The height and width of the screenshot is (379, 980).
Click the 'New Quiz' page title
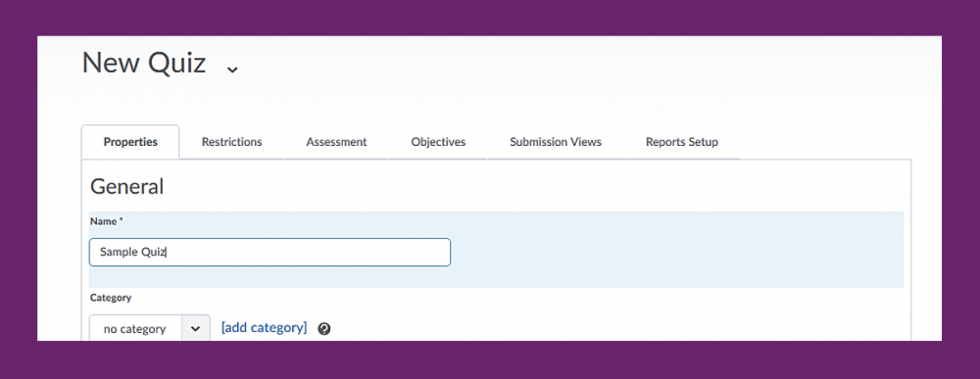(x=144, y=63)
